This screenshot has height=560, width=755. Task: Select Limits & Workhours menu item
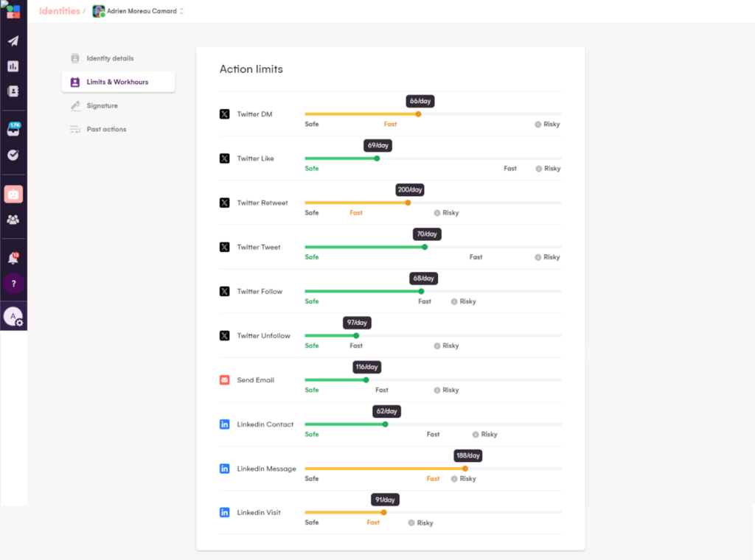tap(117, 82)
